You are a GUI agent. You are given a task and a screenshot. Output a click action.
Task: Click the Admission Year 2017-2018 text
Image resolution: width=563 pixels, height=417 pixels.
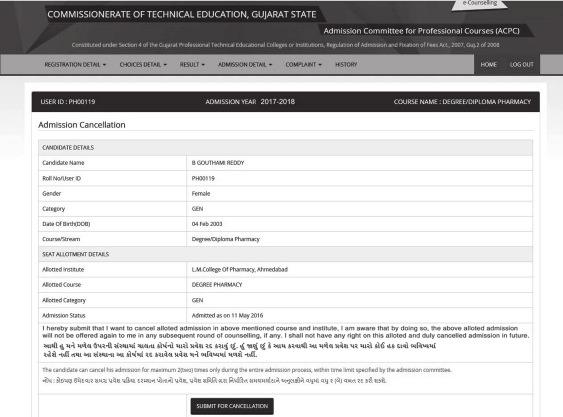[x=250, y=102]
